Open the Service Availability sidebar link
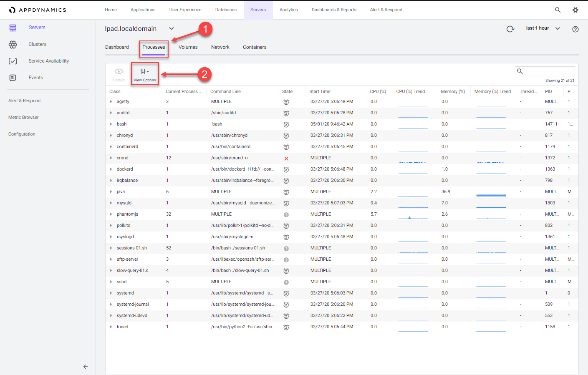The width and height of the screenshot is (588, 375). point(49,61)
